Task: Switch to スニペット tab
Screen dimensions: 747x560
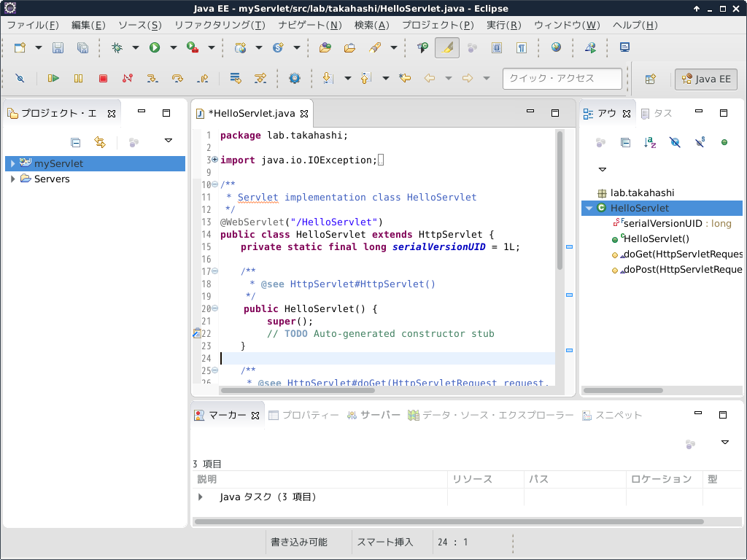Action: pos(612,415)
